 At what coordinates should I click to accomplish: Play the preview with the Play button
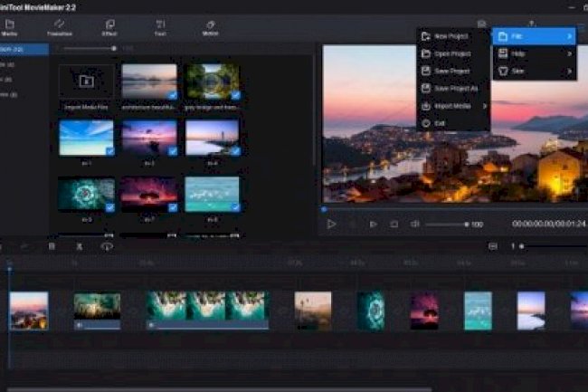(x=331, y=224)
